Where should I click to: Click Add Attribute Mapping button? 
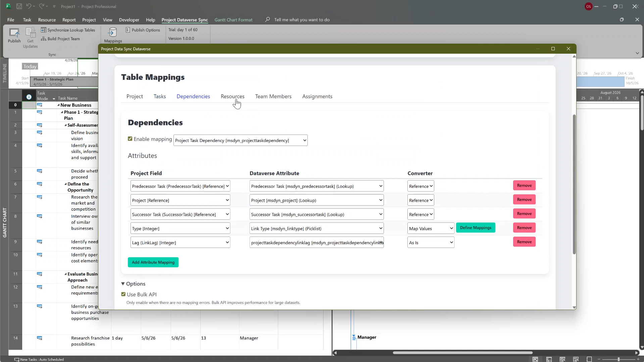point(153,262)
